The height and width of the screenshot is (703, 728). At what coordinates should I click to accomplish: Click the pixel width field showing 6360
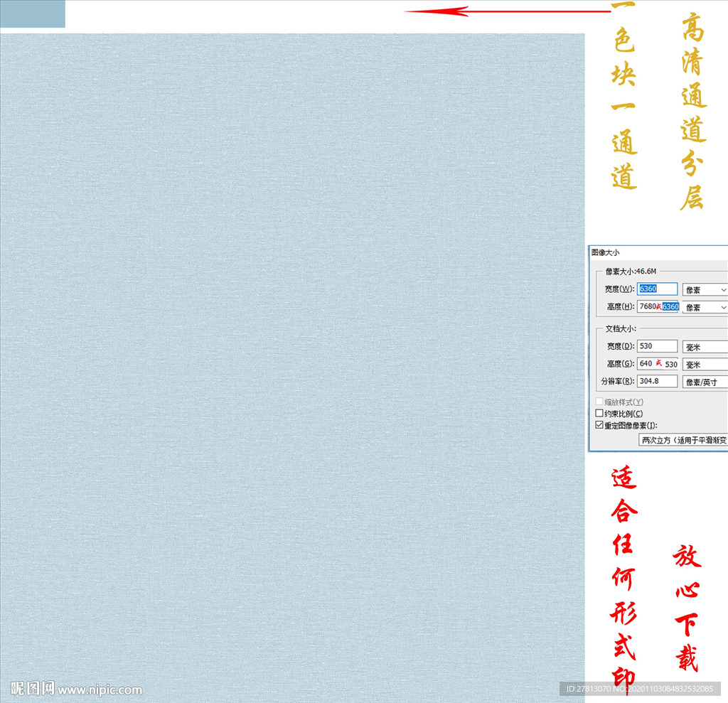[x=657, y=289]
